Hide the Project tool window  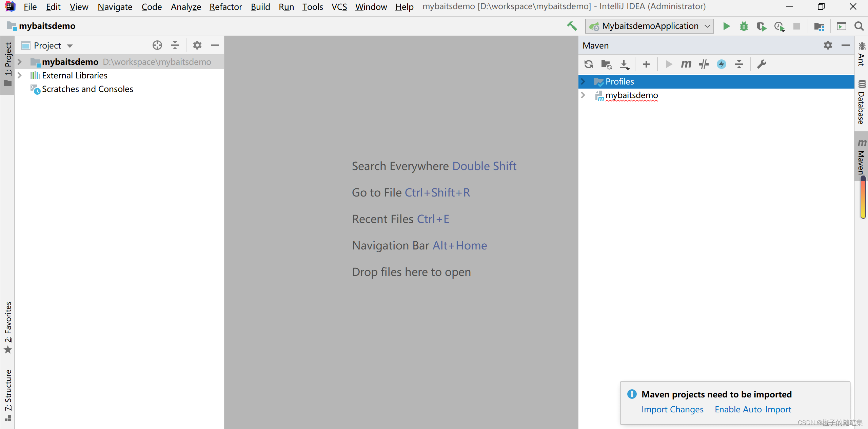[x=215, y=45]
